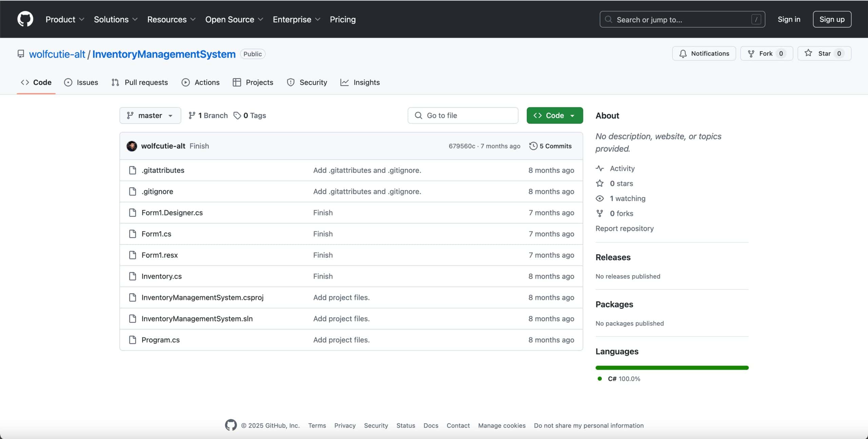Click the Fork icon in the Fork button
Viewport: 868px width, 439px height.
click(751, 54)
